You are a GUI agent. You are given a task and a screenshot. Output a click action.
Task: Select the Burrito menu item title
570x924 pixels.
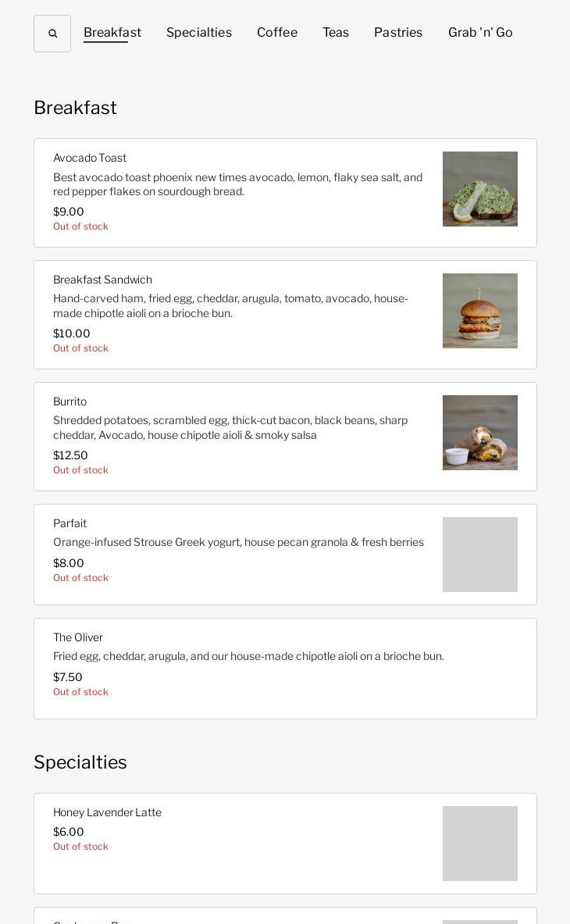[x=69, y=401]
